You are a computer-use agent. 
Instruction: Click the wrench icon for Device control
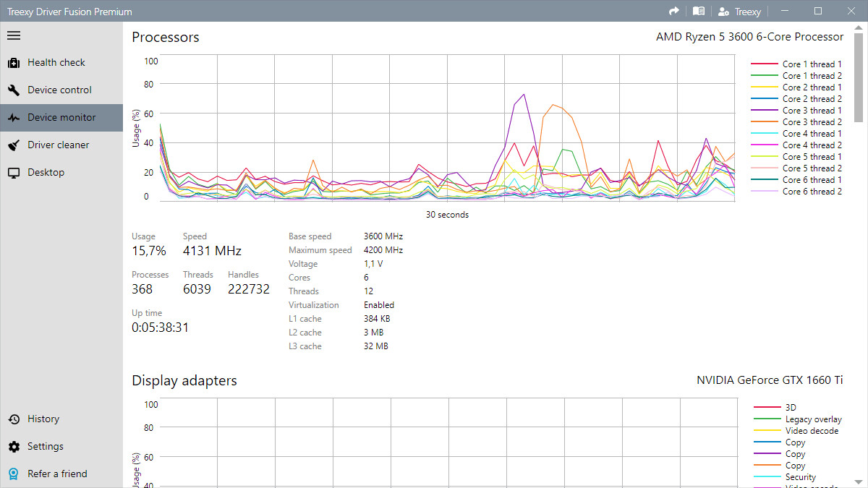(x=14, y=90)
